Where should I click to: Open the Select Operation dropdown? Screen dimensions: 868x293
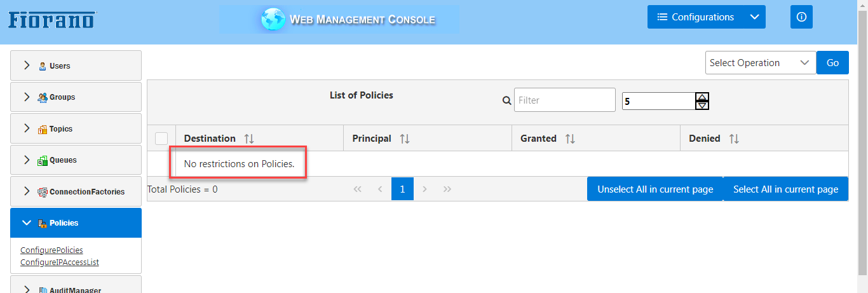pyautogui.click(x=760, y=63)
